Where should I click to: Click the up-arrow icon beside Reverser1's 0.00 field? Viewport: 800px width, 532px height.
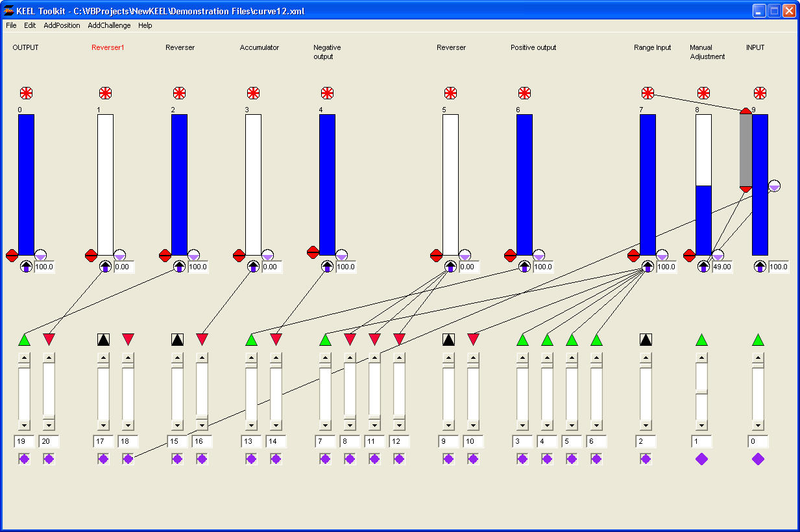pyautogui.click(x=106, y=266)
